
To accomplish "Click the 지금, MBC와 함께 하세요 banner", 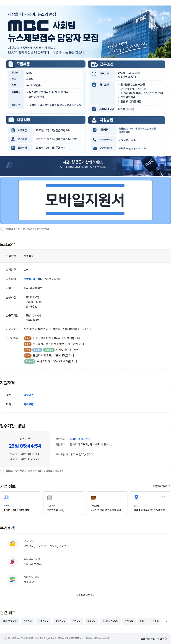I will (85, 166).
